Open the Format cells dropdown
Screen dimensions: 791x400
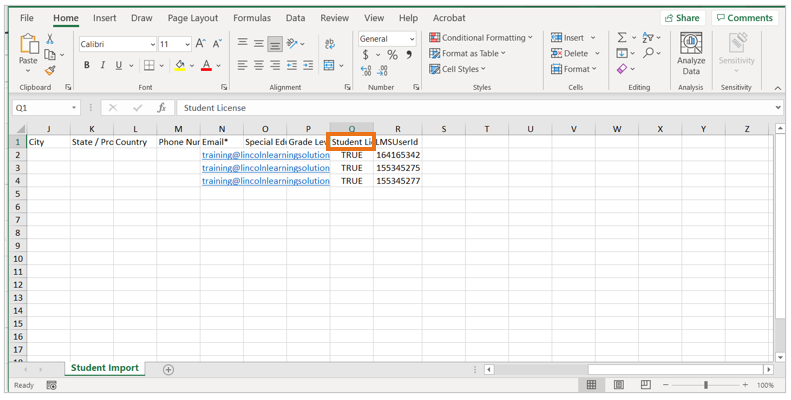click(574, 69)
